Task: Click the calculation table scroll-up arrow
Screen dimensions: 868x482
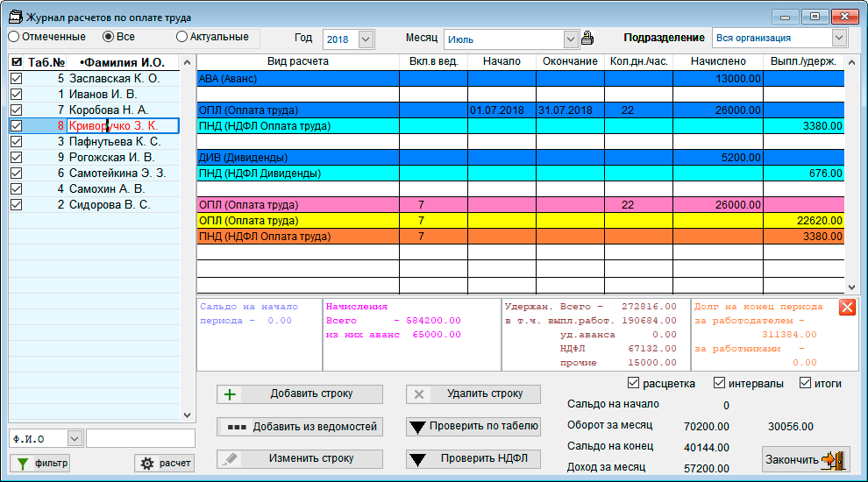Action: tap(851, 62)
